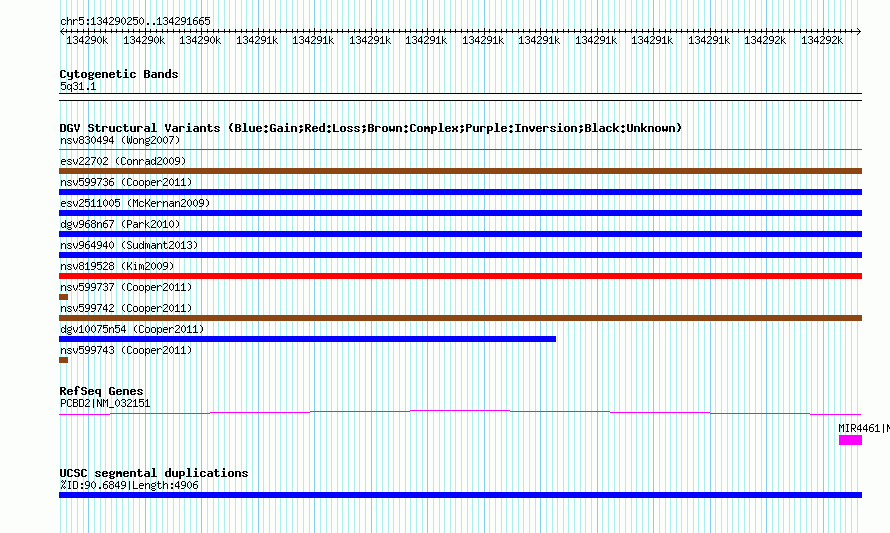Click the DGV Structural Variants track heading
Screen dimensions: 890x533
(x=371, y=128)
